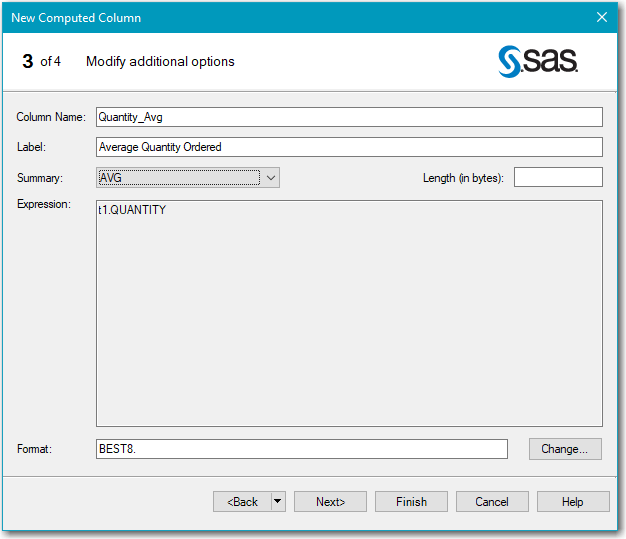Screen dimensions: 626x539
Task: Click the Format field showing BEST8.
Action: [302, 449]
